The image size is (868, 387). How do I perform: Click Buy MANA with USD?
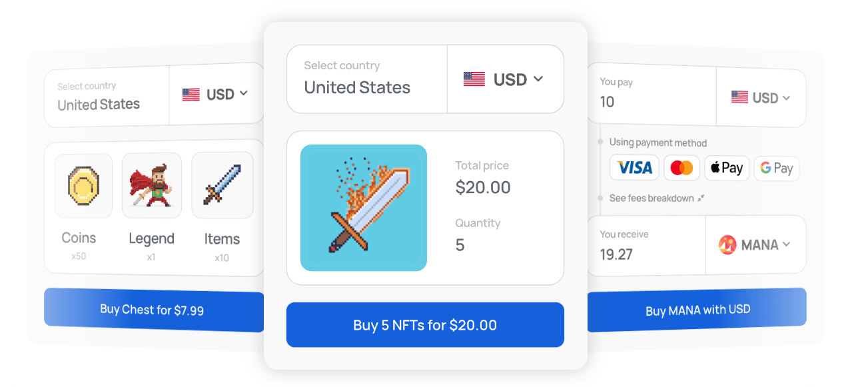697,308
